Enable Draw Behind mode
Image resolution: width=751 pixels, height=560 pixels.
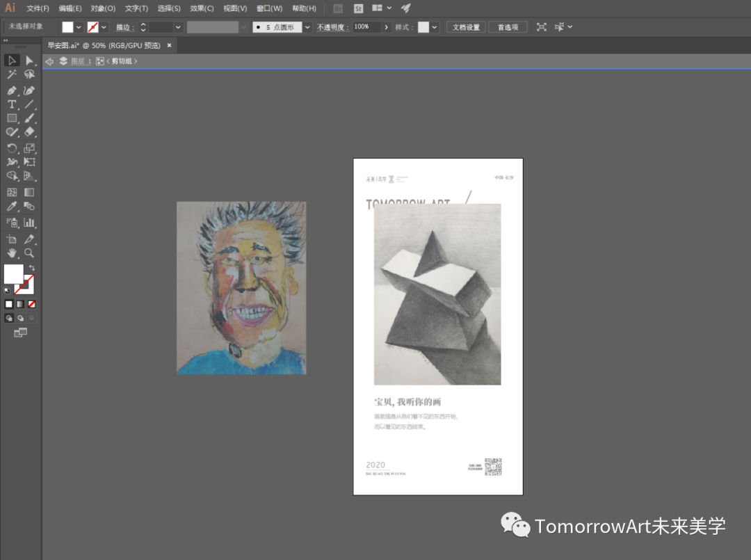coord(20,318)
